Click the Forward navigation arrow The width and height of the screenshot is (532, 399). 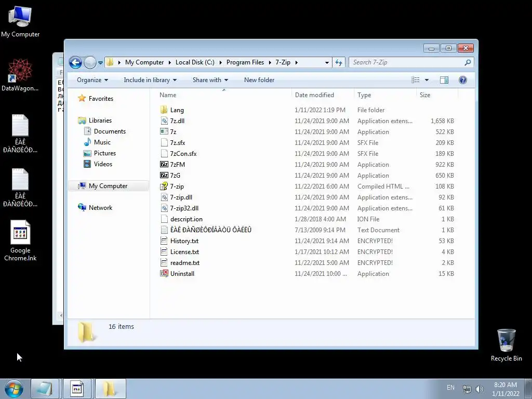(x=90, y=62)
